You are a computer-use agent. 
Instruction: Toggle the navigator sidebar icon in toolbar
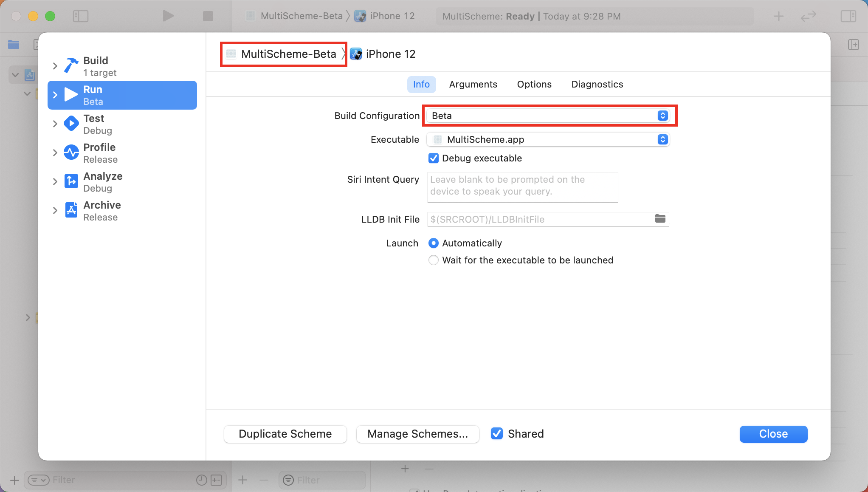[80, 16]
